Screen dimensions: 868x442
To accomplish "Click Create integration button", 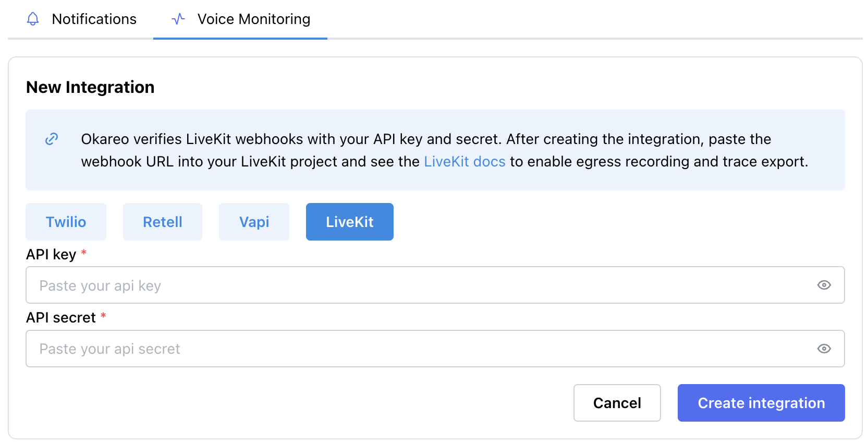I will (761, 403).
